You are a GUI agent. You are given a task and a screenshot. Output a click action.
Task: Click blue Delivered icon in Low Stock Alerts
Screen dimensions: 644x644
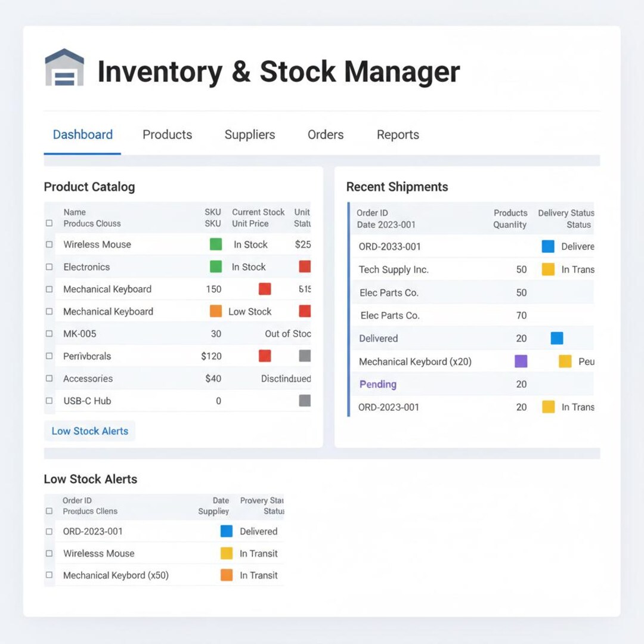227,531
